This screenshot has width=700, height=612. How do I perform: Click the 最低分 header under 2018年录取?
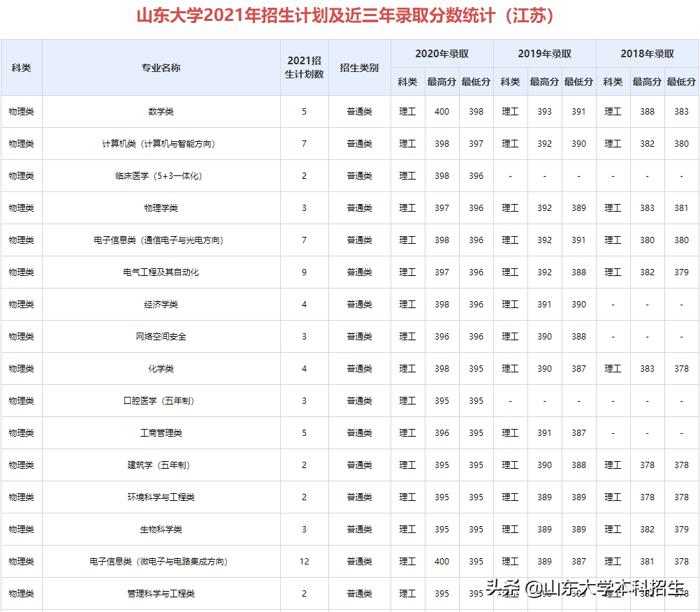coord(681,82)
